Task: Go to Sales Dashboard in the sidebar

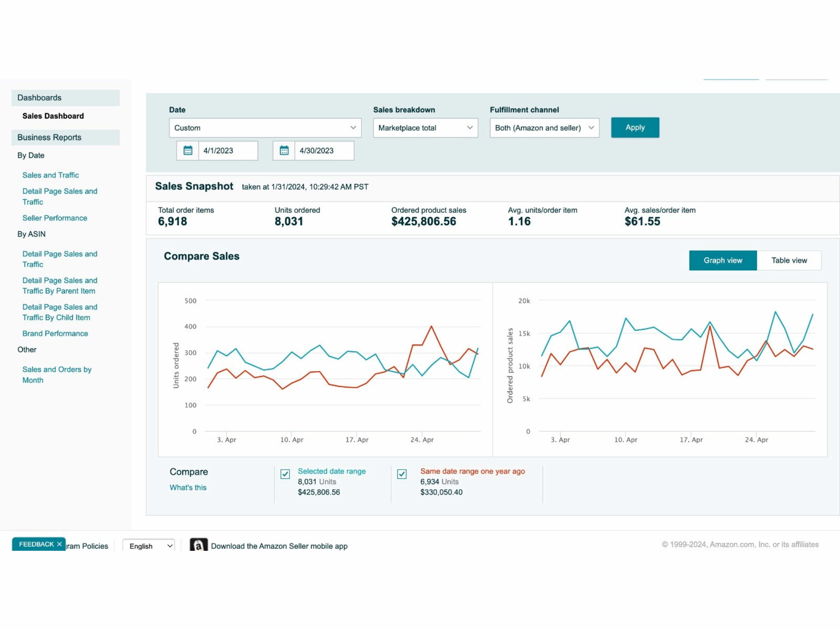Action: point(53,116)
